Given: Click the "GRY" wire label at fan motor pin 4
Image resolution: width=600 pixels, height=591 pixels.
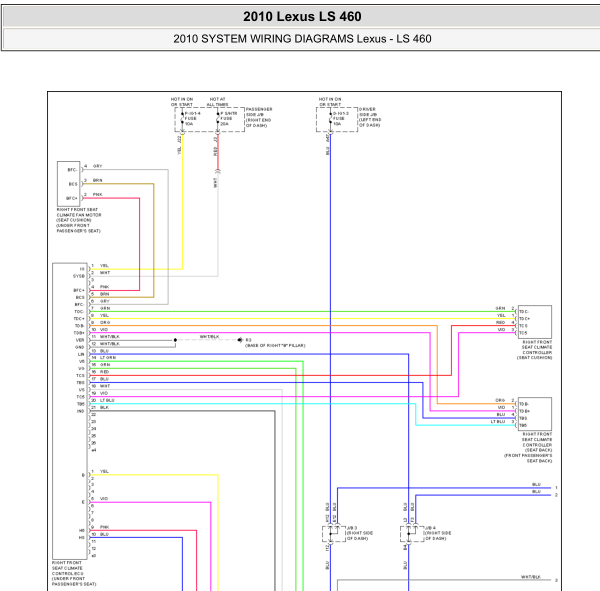Looking at the screenshot, I should pyautogui.click(x=98, y=166).
